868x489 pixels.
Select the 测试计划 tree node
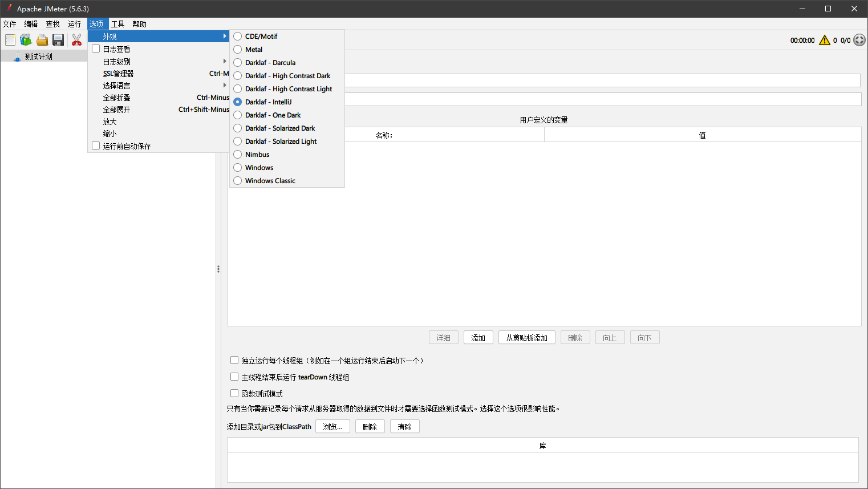(38, 56)
